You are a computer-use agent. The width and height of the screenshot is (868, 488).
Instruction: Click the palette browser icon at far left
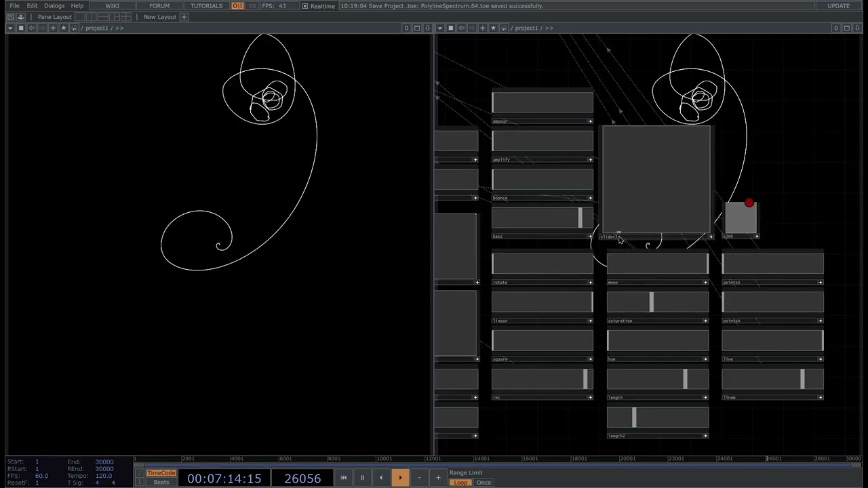[10, 17]
